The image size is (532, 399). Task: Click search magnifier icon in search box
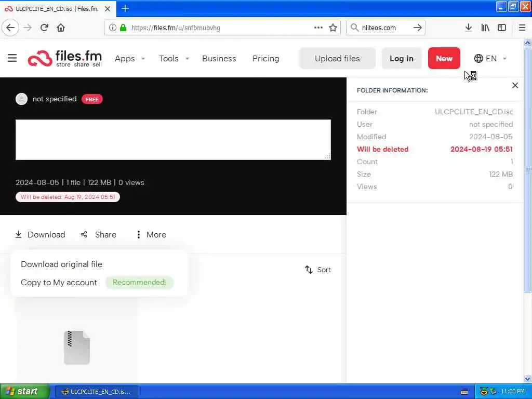click(x=354, y=28)
